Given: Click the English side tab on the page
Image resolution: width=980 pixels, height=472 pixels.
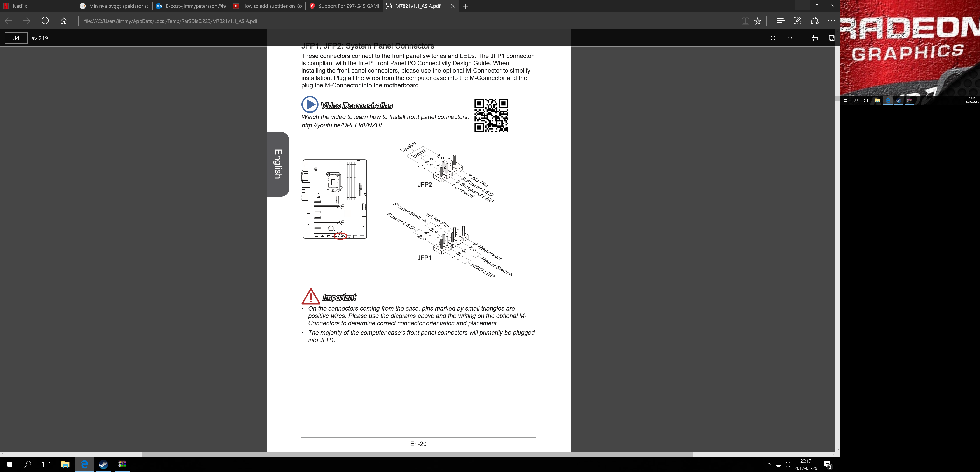Looking at the screenshot, I should (278, 164).
